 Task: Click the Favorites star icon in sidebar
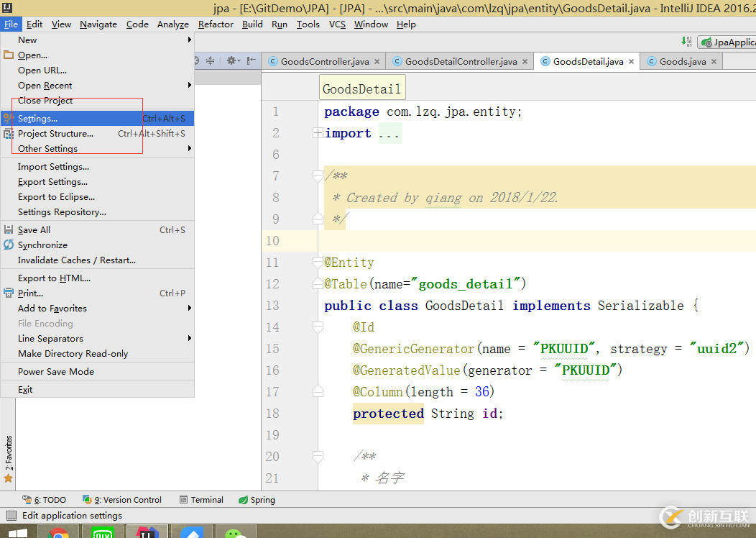pos(8,478)
